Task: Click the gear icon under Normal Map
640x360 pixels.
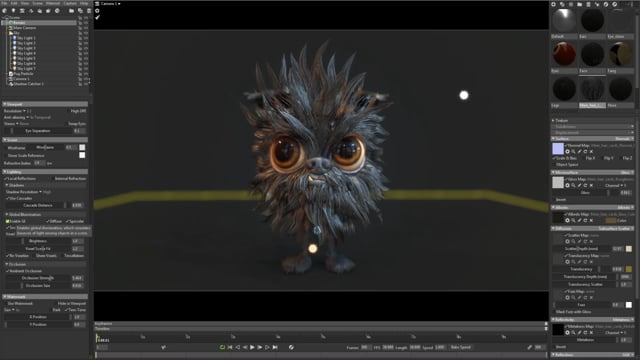Action: tap(567, 151)
